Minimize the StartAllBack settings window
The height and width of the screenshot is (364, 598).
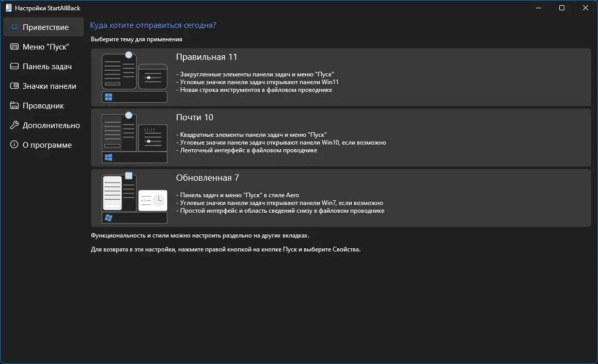[x=539, y=8]
